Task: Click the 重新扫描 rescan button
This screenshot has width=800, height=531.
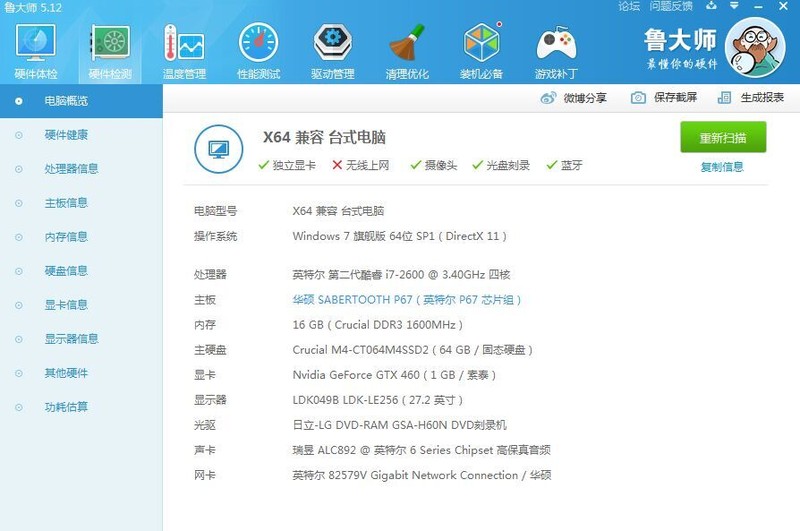Action: 723,137
